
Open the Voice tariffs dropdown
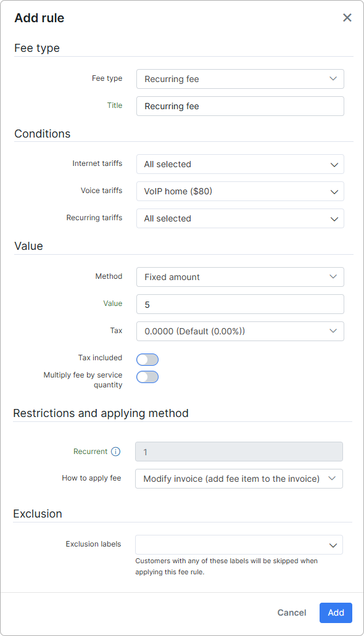(240, 191)
